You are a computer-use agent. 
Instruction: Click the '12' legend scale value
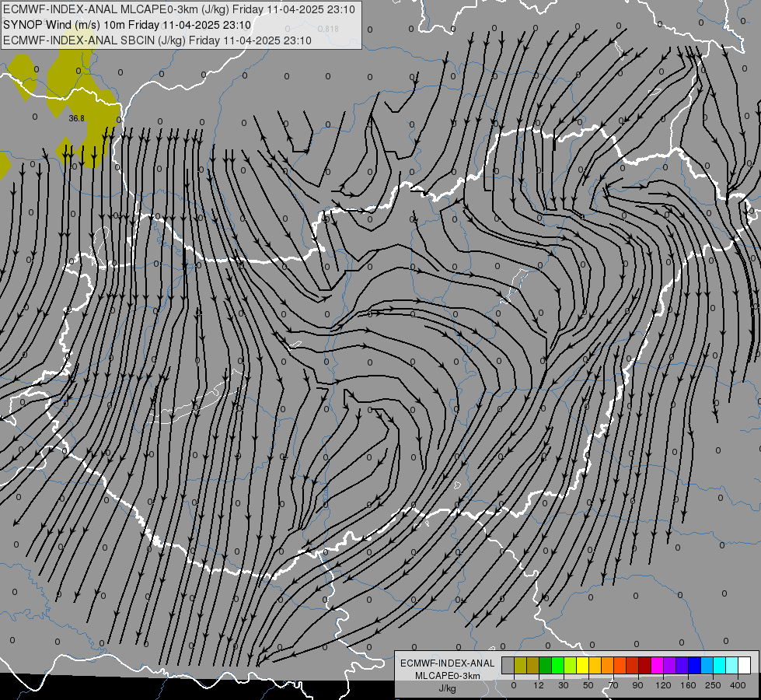click(538, 685)
